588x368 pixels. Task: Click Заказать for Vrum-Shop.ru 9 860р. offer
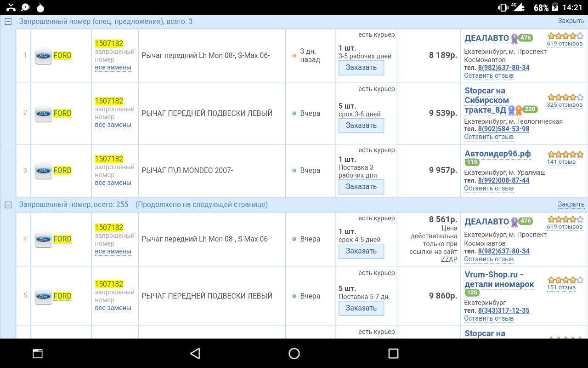(361, 308)
